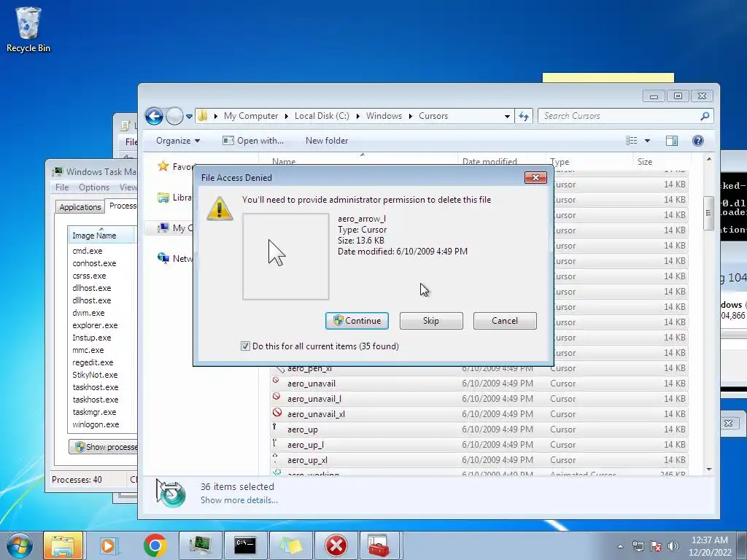Click the Change your view icon
Image resolution: width=747 pixels, height=560 pixels.
pos(631,141)
